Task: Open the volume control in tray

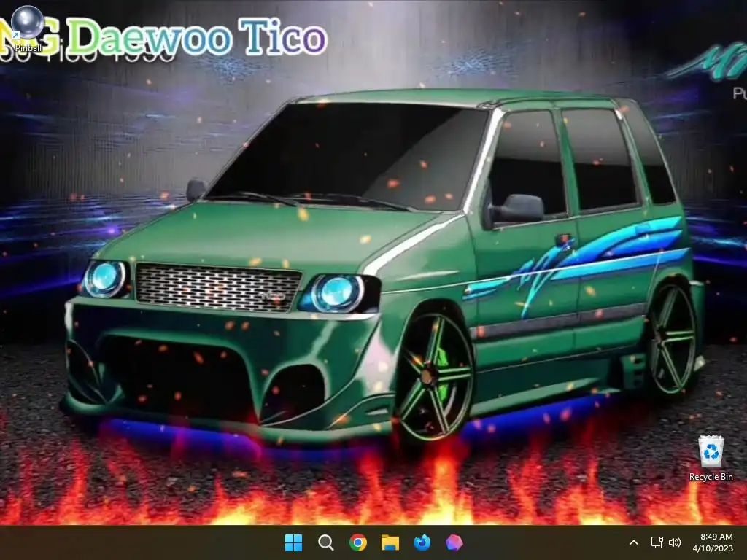Action: coord(675,542)
